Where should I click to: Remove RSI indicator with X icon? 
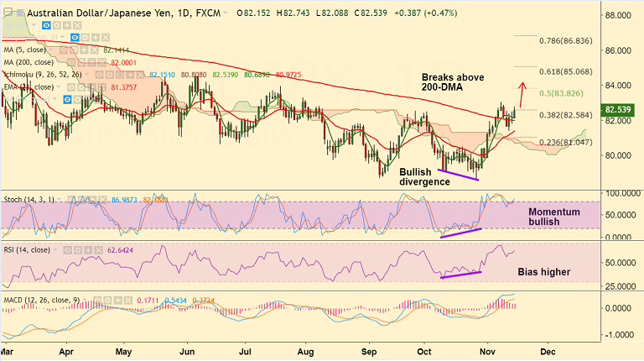pyautogui.click(x=98, y=250)
